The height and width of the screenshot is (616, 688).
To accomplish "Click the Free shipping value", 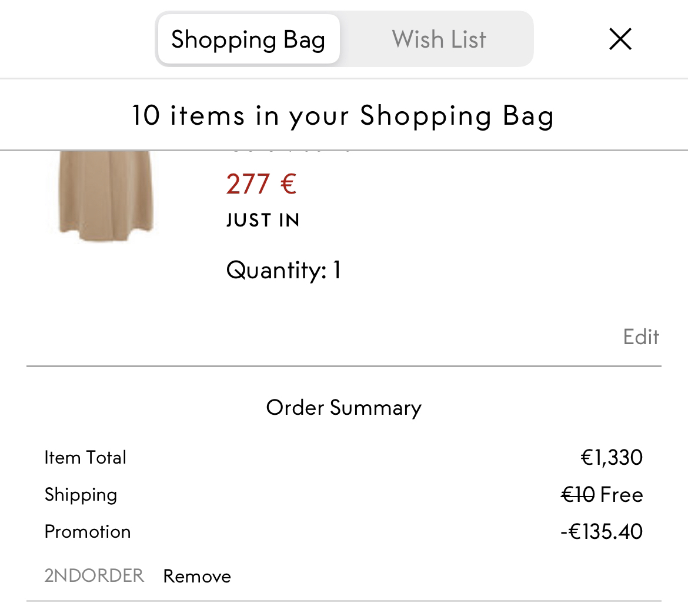I will point(622,494).
